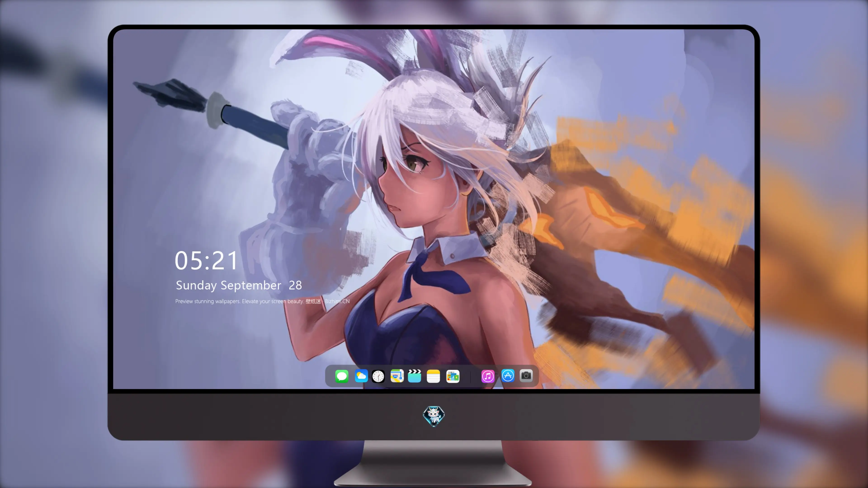Launch the Camera app in the dock
The image size is (868, 488).
[x=526, y=375]
